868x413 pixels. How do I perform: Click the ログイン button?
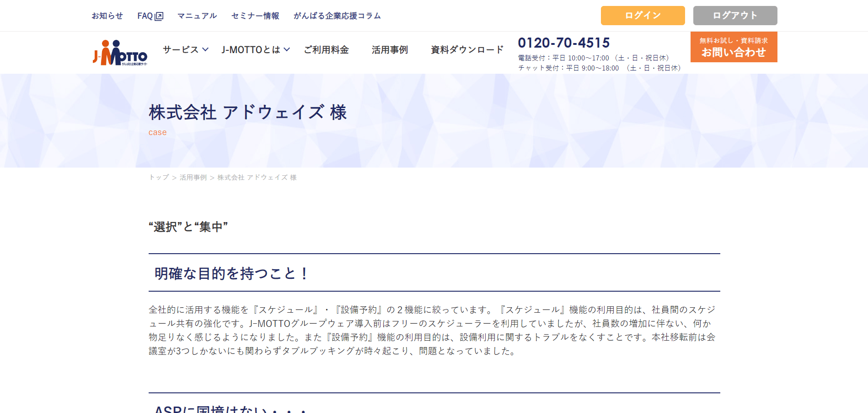[x=643, y=16]
